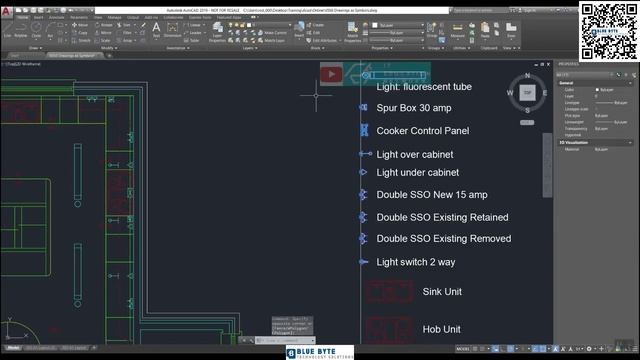This screenshot has width=640, height=360.
Task: Click Edit Attributes tool
Action: [322, 40]
